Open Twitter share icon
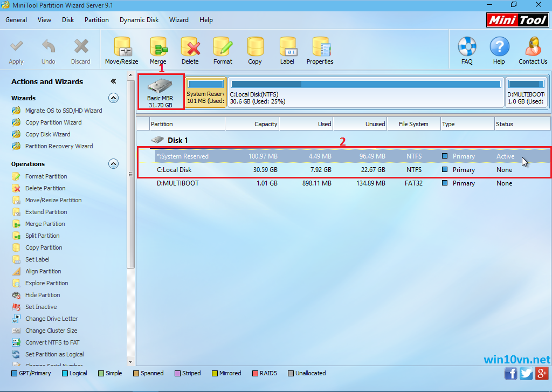 click(x=526, y=373)
